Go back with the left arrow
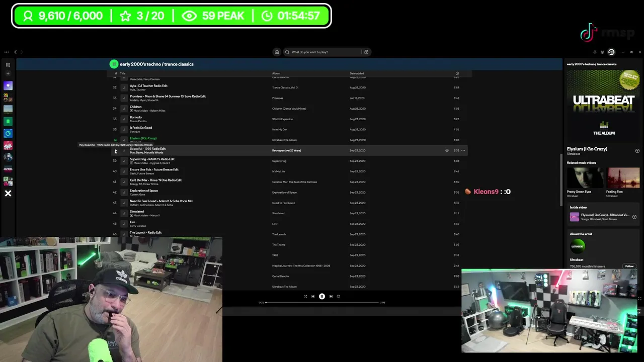Viewport: 644px width, 362px height. pyautogui.click(x=15, y=52)
